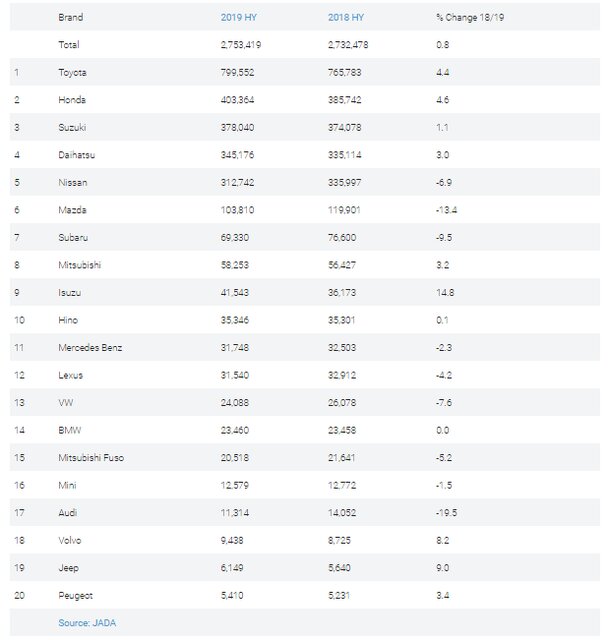Click the Mercedes Benz brand cell
The image size is (609, 640).
tap(91, 347)
